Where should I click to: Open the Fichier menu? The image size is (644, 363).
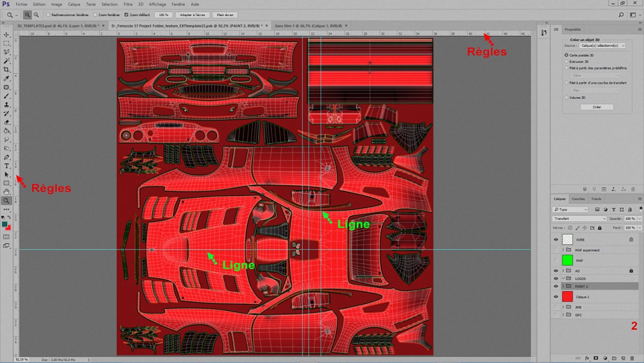tap(21, 4)
